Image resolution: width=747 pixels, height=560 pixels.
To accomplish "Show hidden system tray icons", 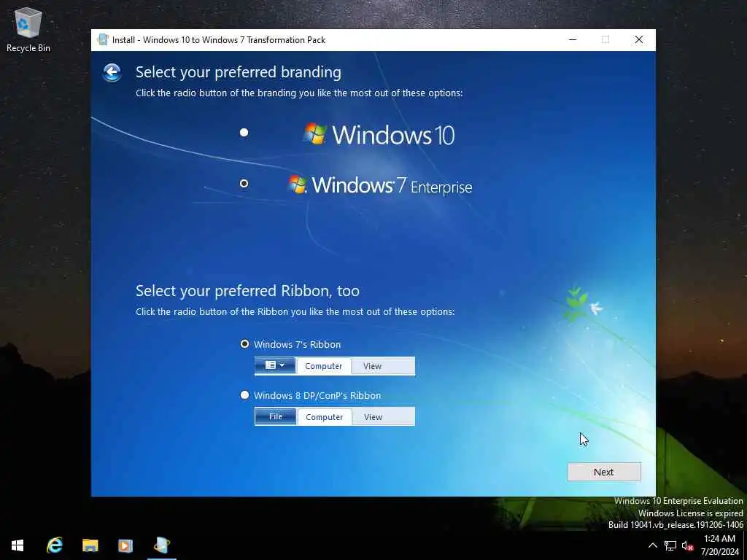I will [x=653, y=545].
